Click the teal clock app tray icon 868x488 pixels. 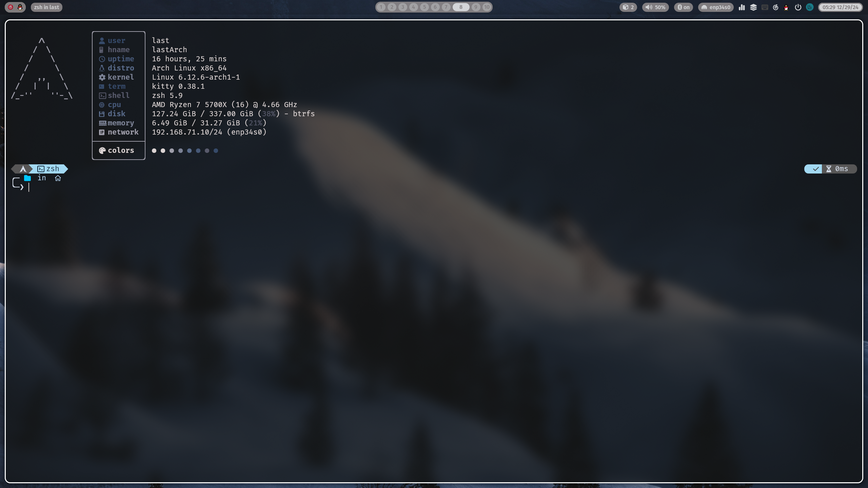pos(810,7)
